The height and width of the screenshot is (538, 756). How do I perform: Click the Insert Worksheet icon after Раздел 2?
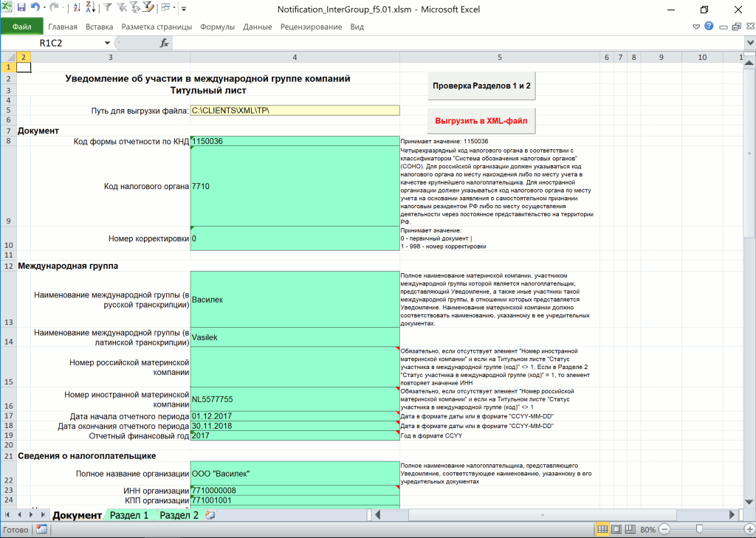pos(210,515)
